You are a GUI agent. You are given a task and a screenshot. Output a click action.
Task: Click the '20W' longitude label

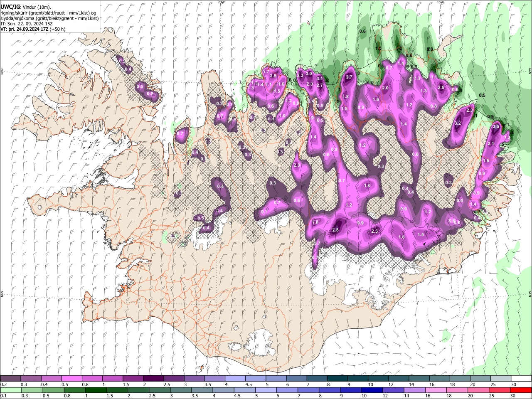(221, 2)
